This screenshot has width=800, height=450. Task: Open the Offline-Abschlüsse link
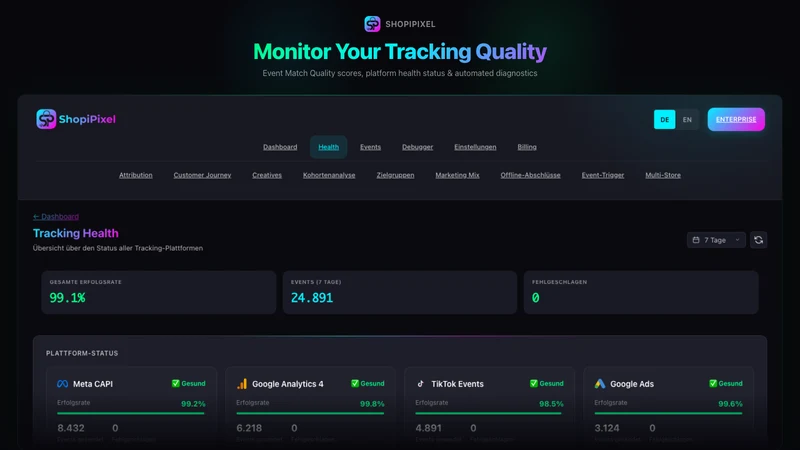(530, 175)
